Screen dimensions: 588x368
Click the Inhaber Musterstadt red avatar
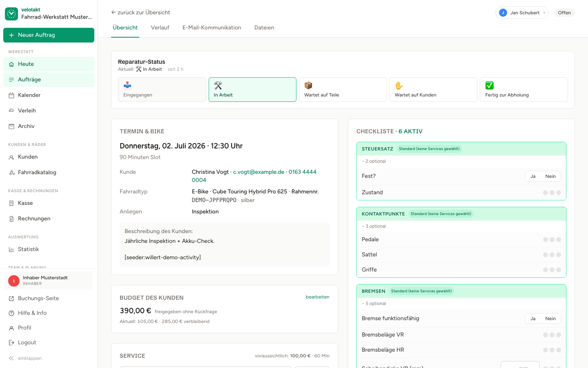click(14, 281)
